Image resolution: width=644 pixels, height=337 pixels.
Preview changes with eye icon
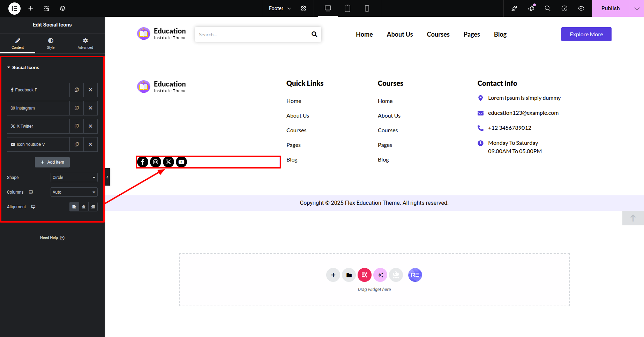[x=581, y=8]
